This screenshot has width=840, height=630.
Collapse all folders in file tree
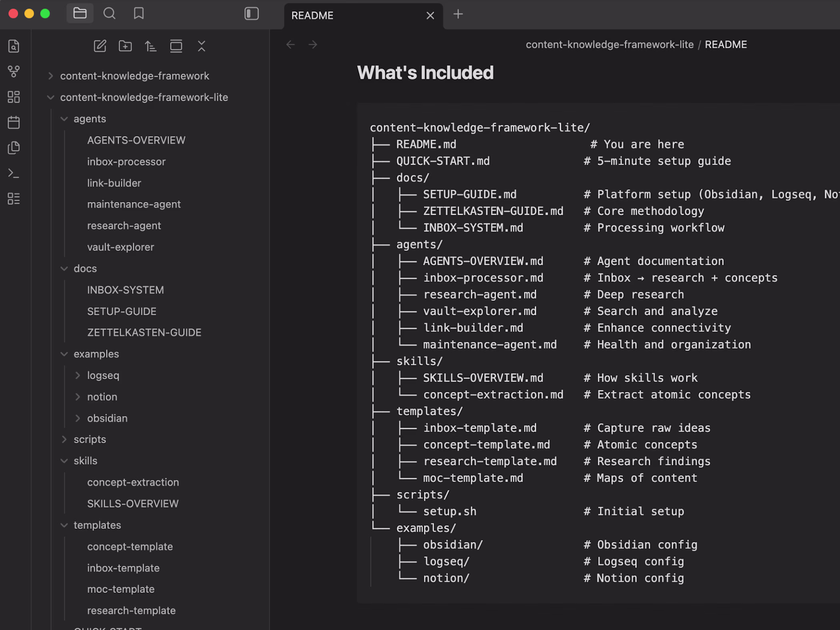[201, 46]
